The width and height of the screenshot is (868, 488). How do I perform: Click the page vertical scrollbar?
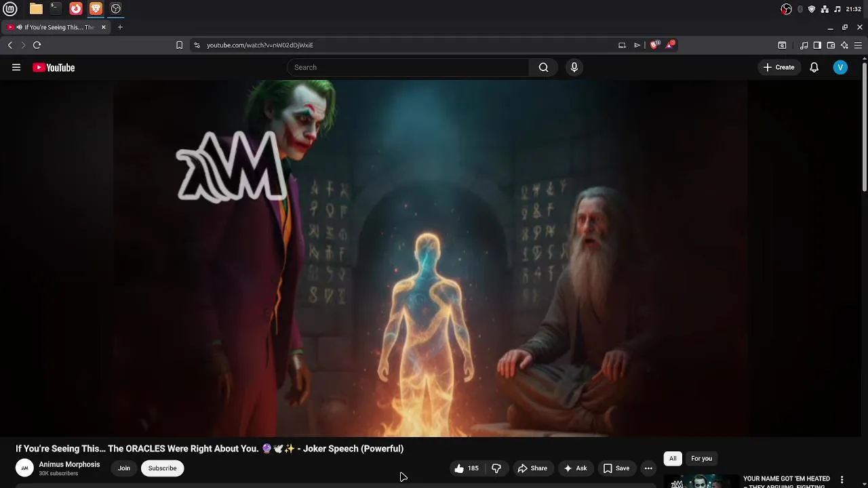[865, 125]
